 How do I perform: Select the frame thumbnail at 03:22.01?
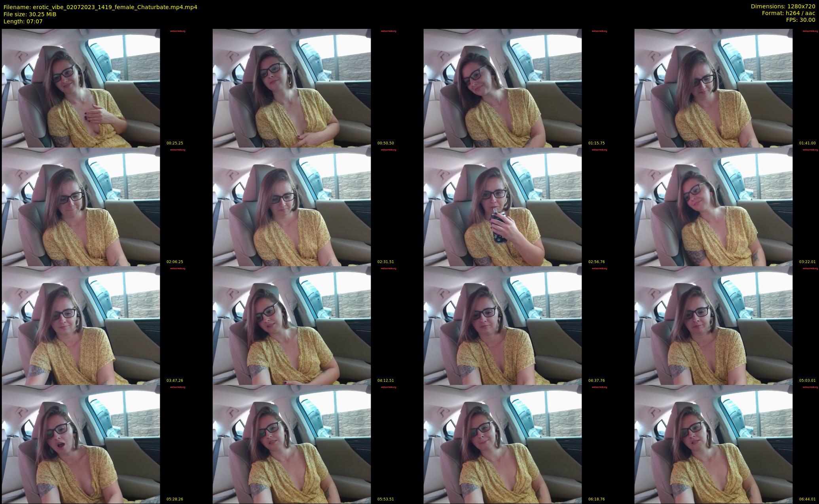(x=713, y=207)
